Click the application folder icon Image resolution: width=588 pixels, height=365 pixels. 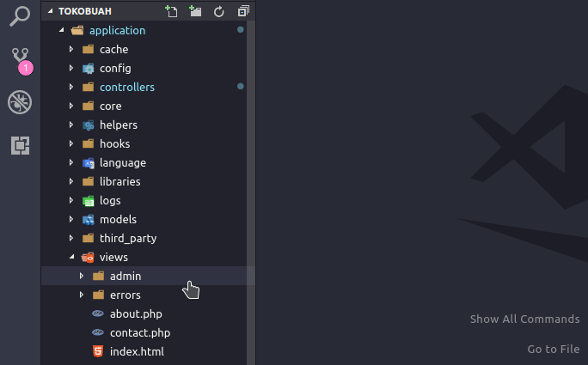click(77, 30)
